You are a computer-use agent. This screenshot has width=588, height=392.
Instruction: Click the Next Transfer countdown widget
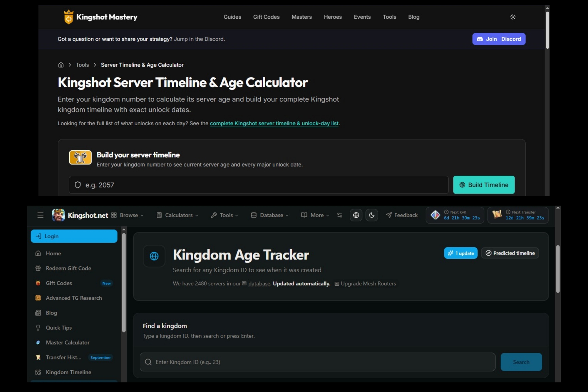click(518, 215)
